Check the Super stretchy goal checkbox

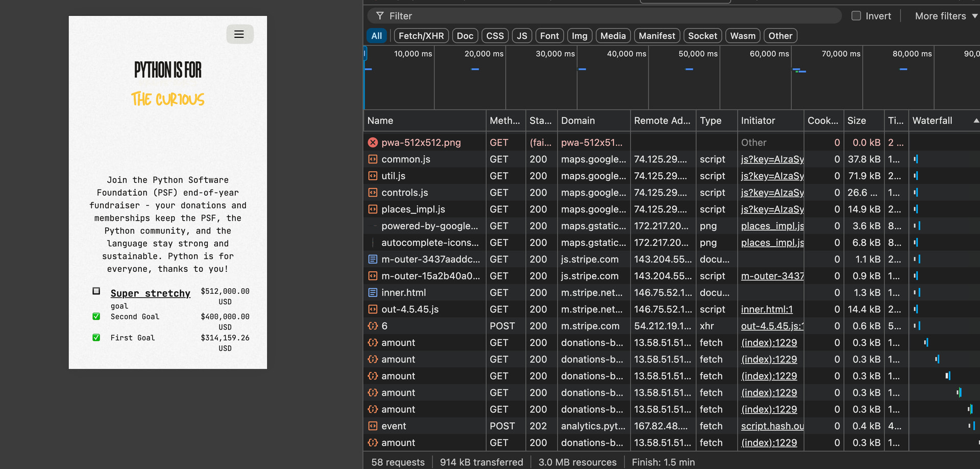[96, 291]
